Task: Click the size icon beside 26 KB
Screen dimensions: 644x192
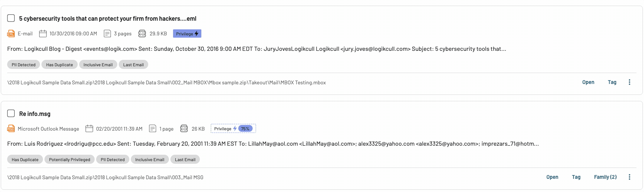Action: click(x=184, y=129)
